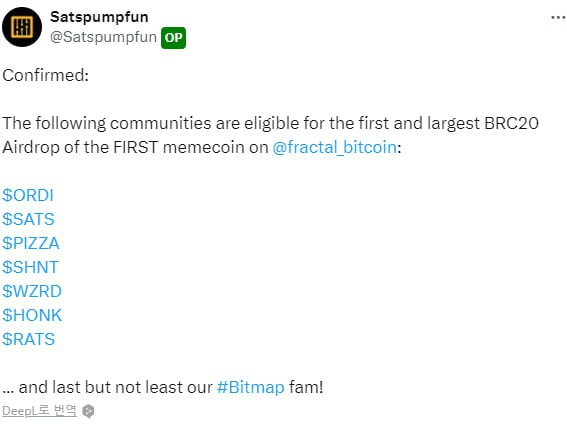Click the green OP badge

point(173,38)
